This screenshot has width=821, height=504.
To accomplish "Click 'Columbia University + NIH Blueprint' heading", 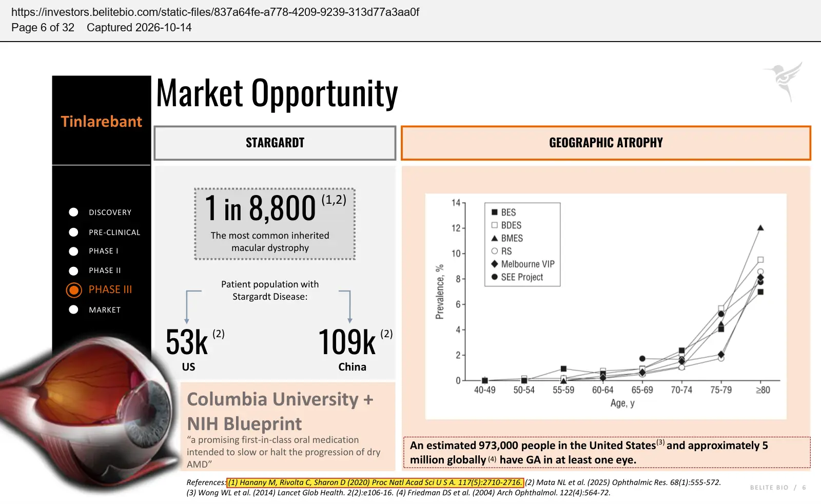I will pos(280,411).
